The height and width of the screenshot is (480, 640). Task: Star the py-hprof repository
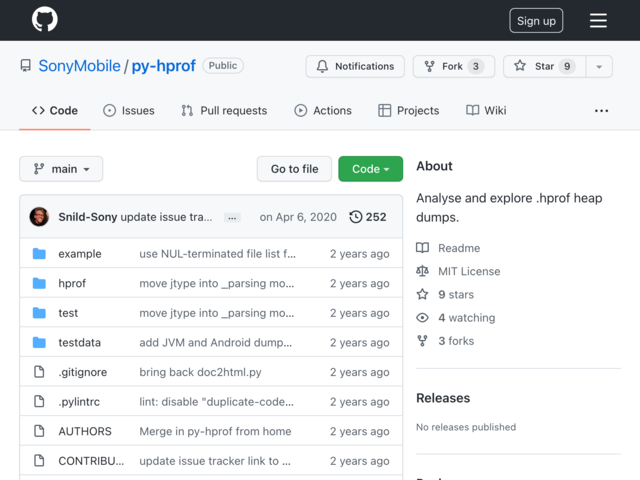click(544, 66)
